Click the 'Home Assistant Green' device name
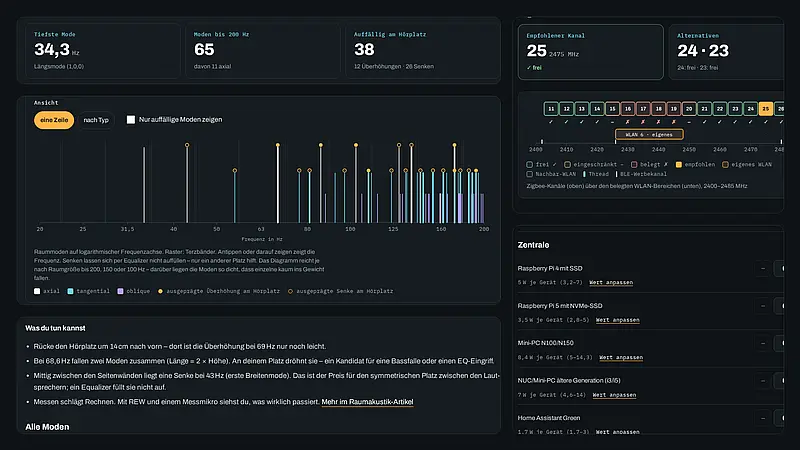800x450 pixels. pyautogui.click(x=549, y=418)
